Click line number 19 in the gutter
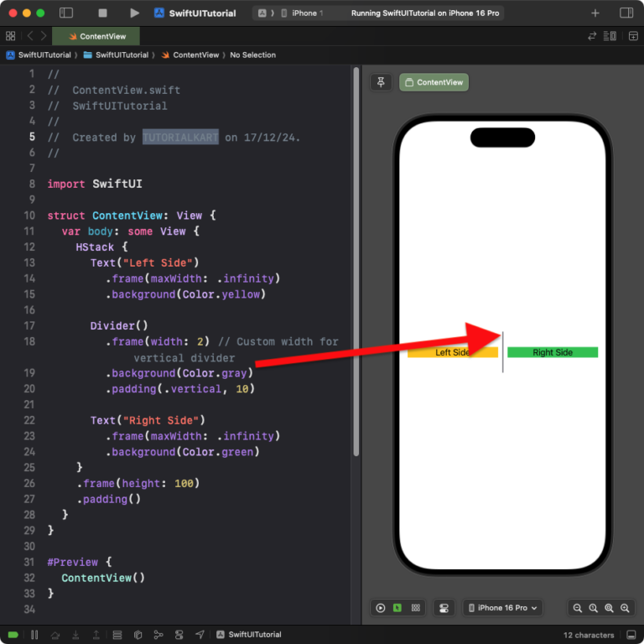 [x=29, y=373]
